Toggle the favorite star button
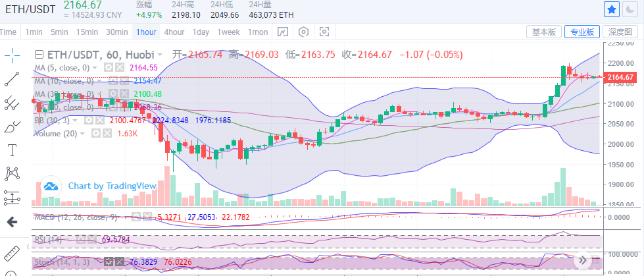Viewport: 644px width, 276px height. click(x=612, y=9)
